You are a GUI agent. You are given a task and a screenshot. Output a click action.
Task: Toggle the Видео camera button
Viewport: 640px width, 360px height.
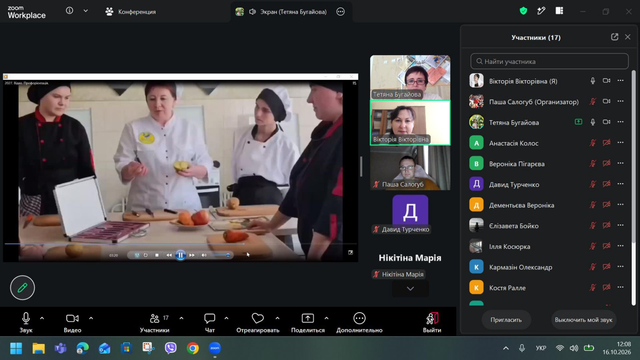click(72, 322)
